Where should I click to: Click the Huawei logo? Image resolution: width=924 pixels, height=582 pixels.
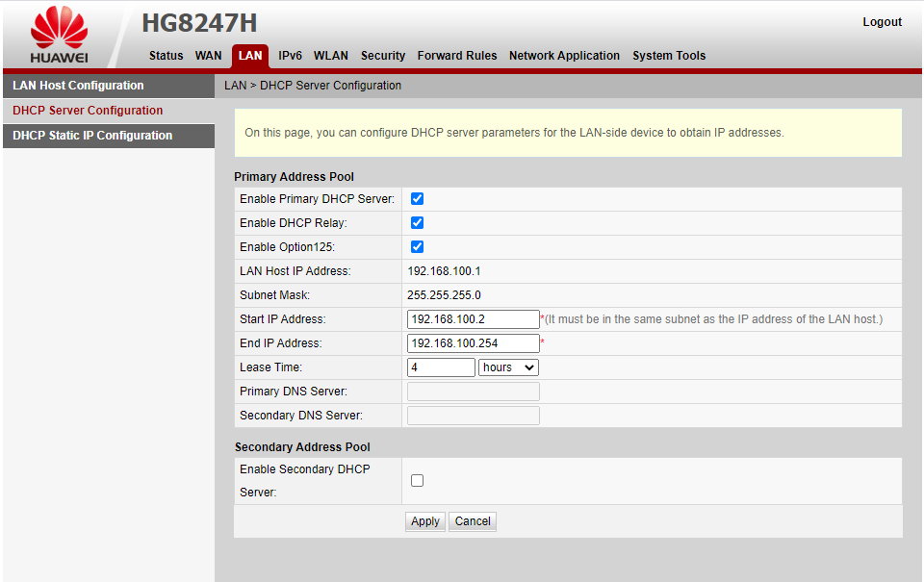pyautogui.click(x=59, y=36)
